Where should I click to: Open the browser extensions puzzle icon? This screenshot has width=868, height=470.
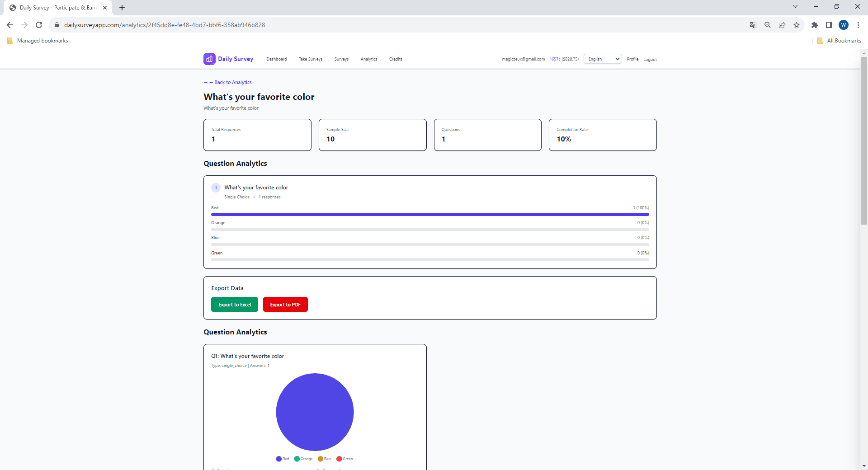815,25
